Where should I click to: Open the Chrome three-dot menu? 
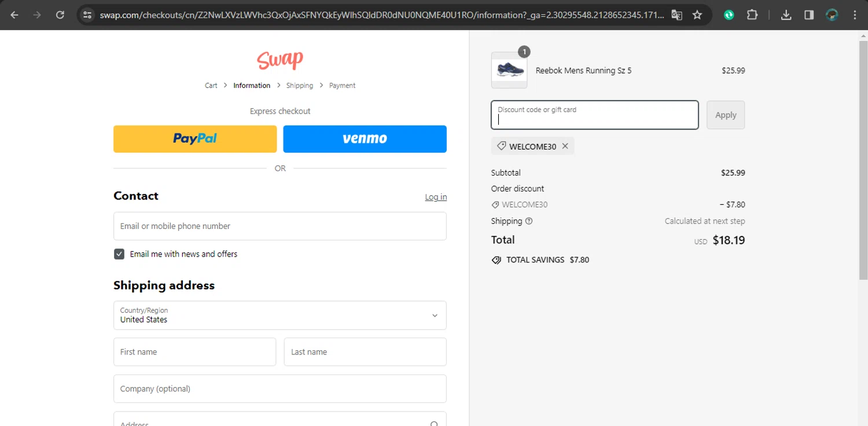[x=855, y=15]
